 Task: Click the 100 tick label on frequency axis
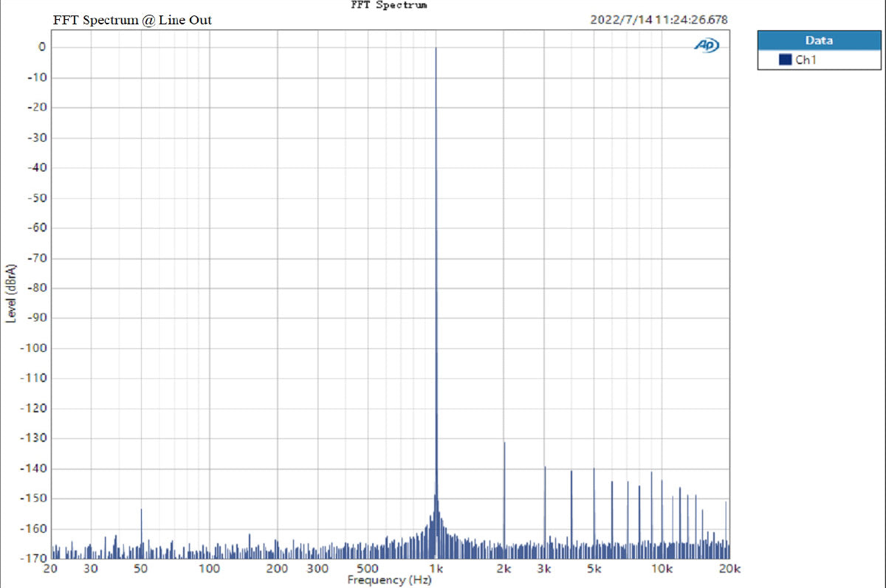coord(210,569)
